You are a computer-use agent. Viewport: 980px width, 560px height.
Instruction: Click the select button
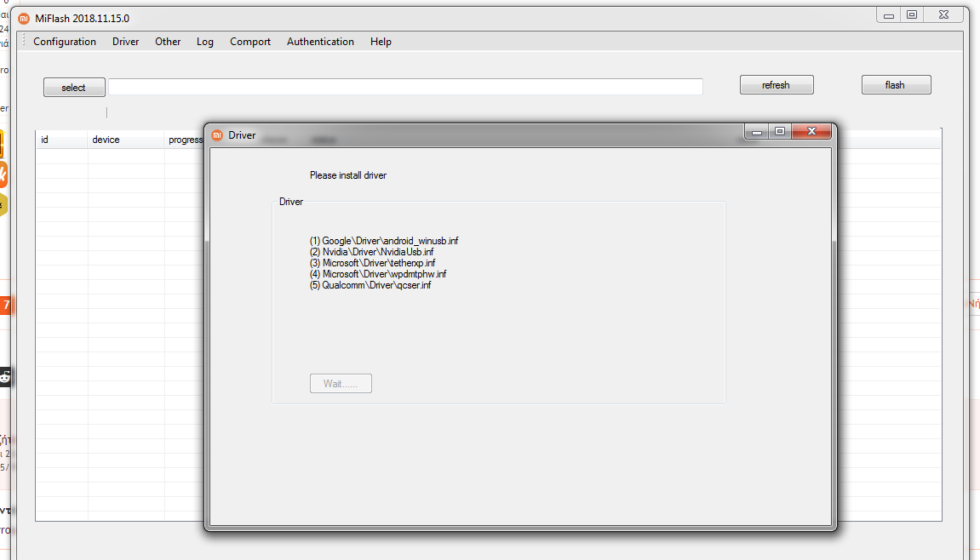74,88
